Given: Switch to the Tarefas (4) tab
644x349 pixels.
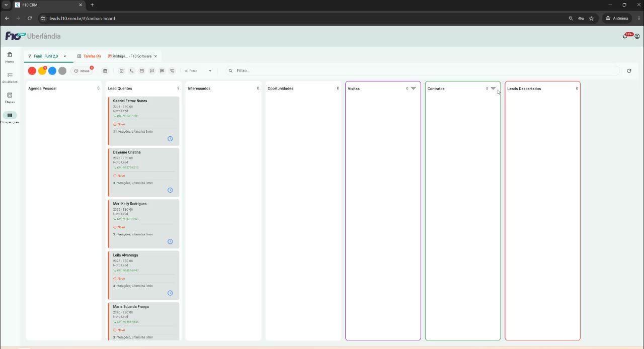Looking at the screenshot, I should coord(89,56).
